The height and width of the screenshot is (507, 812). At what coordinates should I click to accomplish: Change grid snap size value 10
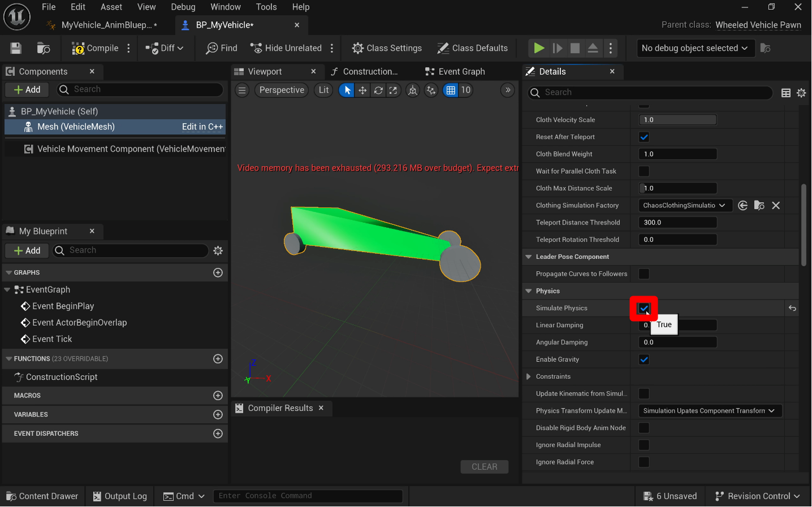[x=465, y=90]
